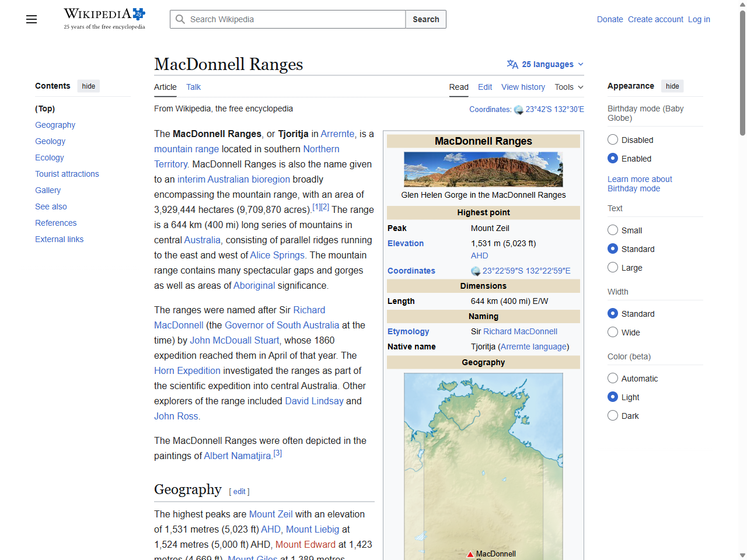This screenshot has width=747, height=560.
Task: Open the Glen Helen Gorge photo
Action: coord(483,169)
